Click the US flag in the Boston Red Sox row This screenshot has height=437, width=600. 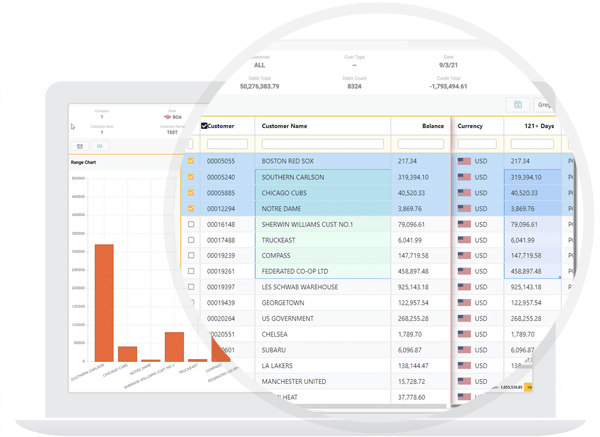click(x=464, y=161)
